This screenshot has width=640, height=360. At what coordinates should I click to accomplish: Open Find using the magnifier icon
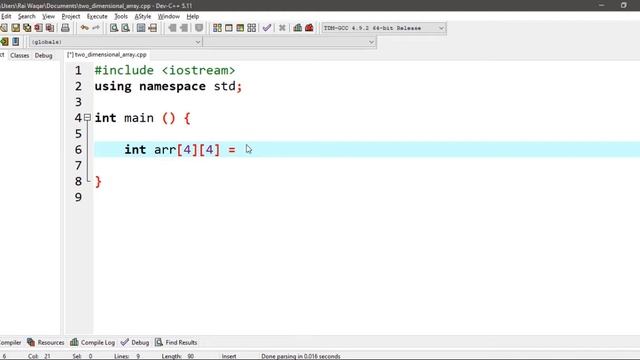coord(114,28)
